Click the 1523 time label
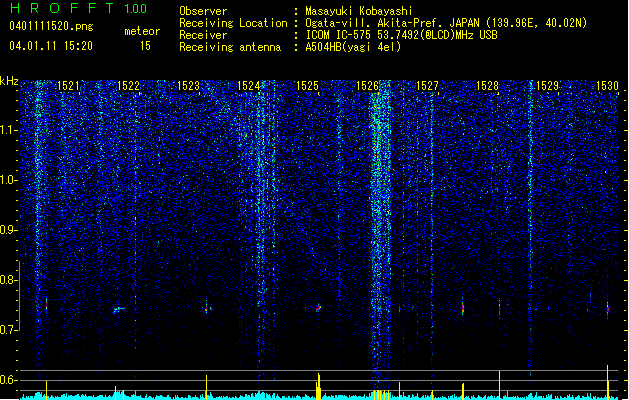 [x=189, y=85]
